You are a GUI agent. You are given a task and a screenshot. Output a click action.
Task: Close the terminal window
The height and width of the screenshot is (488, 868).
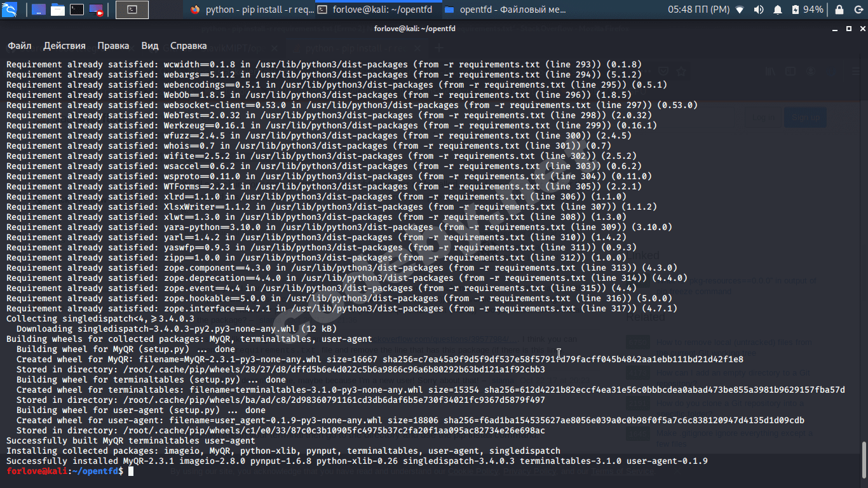click(x=861, y=29)
